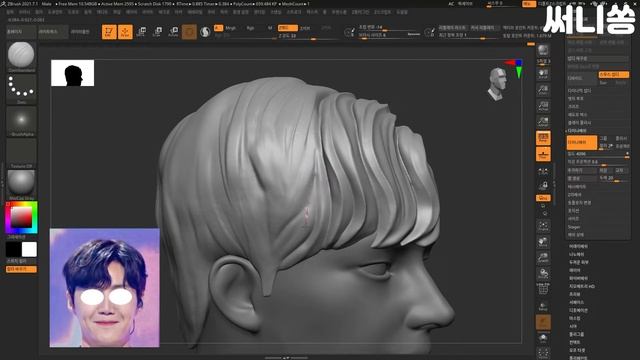Enable the Zsub button
The width and height of the screenshot is (640, 360).
click(x=305, y=28)
